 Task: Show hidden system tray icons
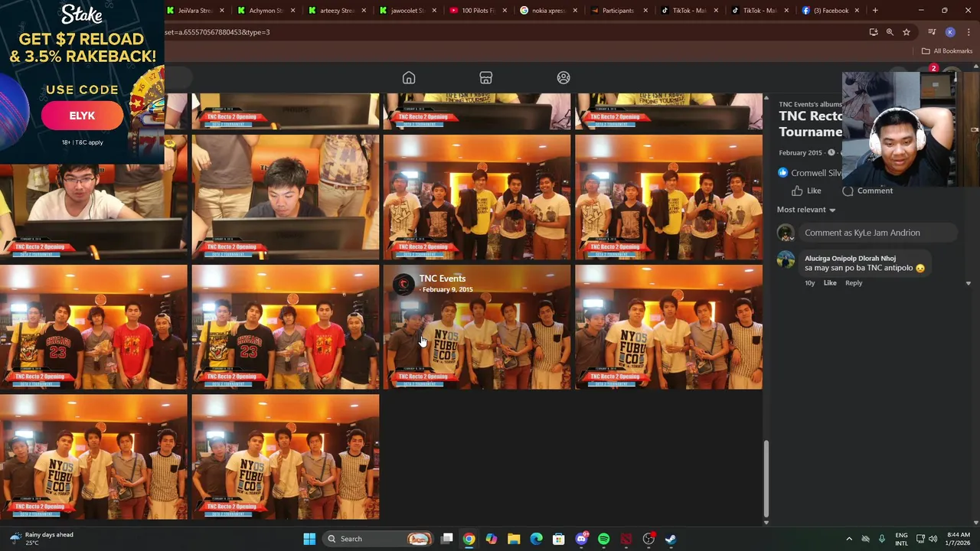click(x=848, y=539)
